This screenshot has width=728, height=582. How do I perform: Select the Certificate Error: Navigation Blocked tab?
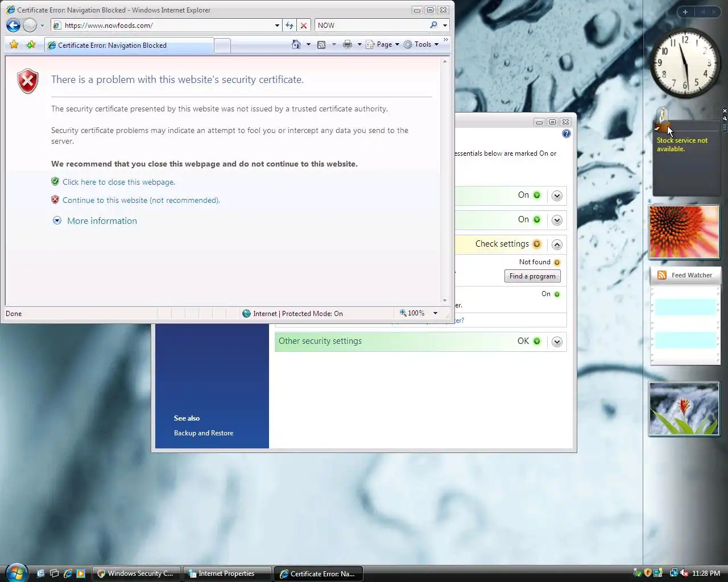pos(129,45)
